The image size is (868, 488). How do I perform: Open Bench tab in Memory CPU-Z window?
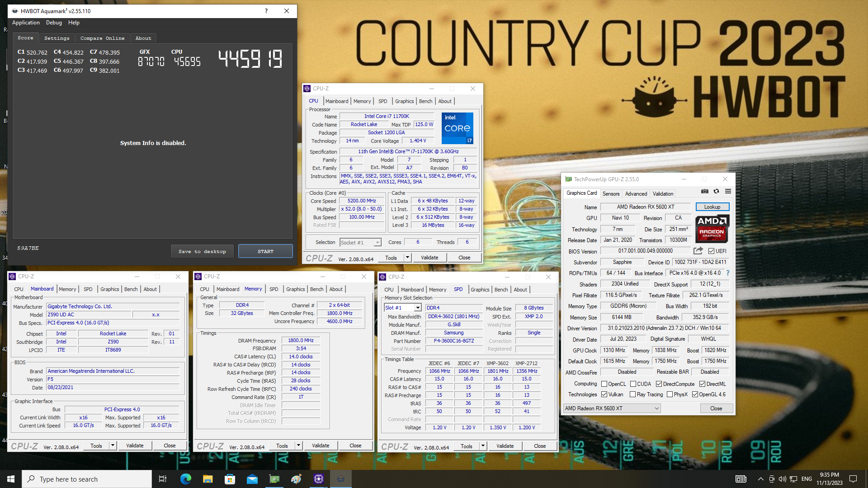(x=316, y=289)
